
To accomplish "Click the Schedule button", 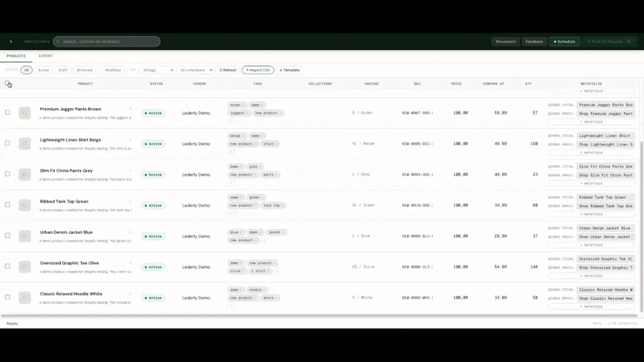I will point(564,41).
